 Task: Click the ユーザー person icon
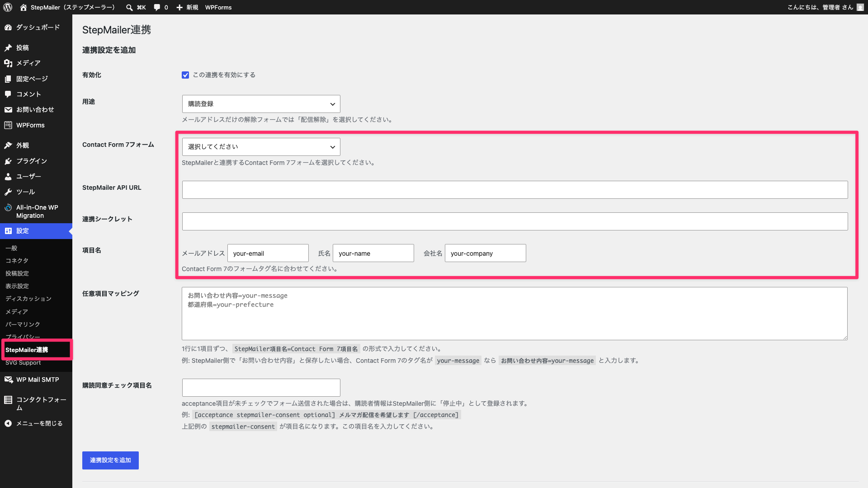coord(8,177)
